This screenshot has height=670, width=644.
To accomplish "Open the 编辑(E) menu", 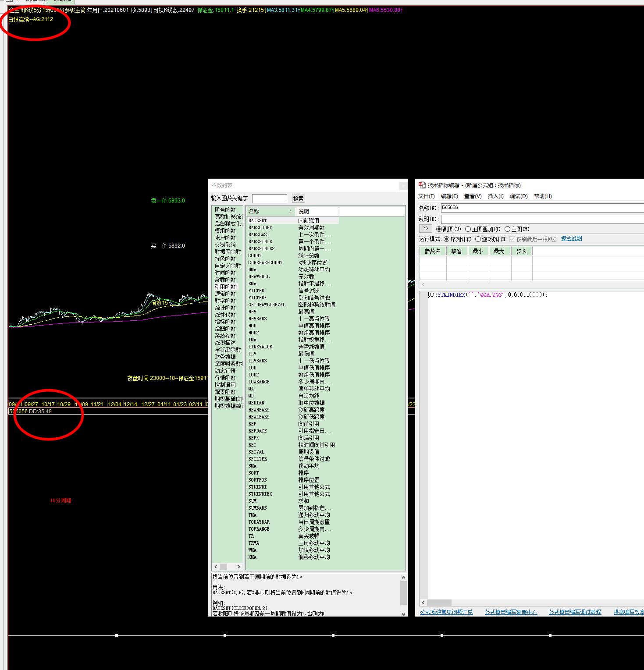I will coord(449,196).
